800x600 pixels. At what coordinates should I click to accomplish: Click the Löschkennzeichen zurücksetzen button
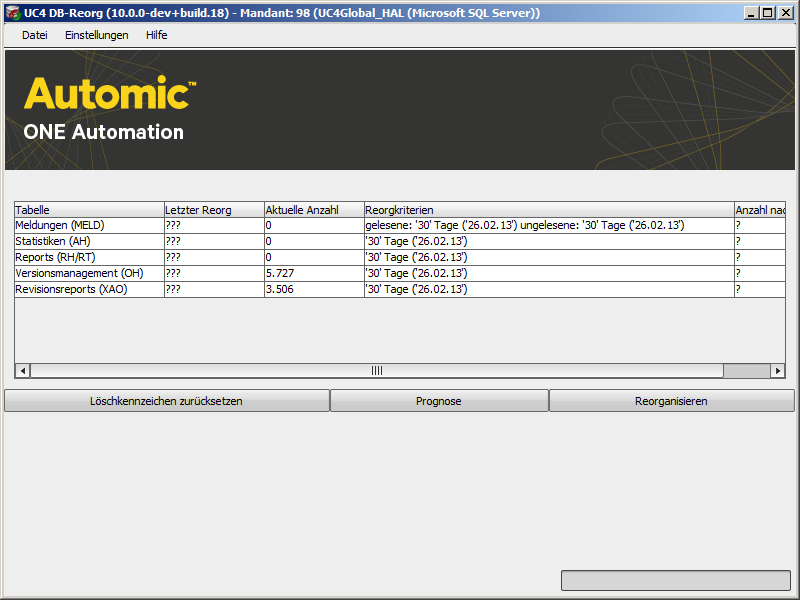166,401
